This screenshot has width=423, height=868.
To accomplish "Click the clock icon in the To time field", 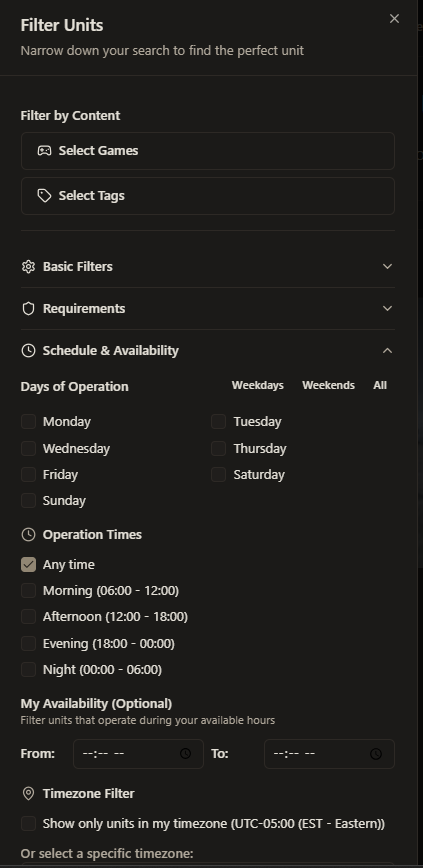I will (376, 754).
